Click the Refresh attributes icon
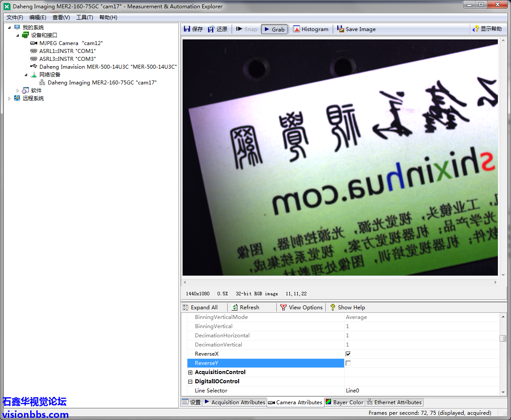Image resolution: width=511 pixels, height=420 pixels. [x=235, y=308]
